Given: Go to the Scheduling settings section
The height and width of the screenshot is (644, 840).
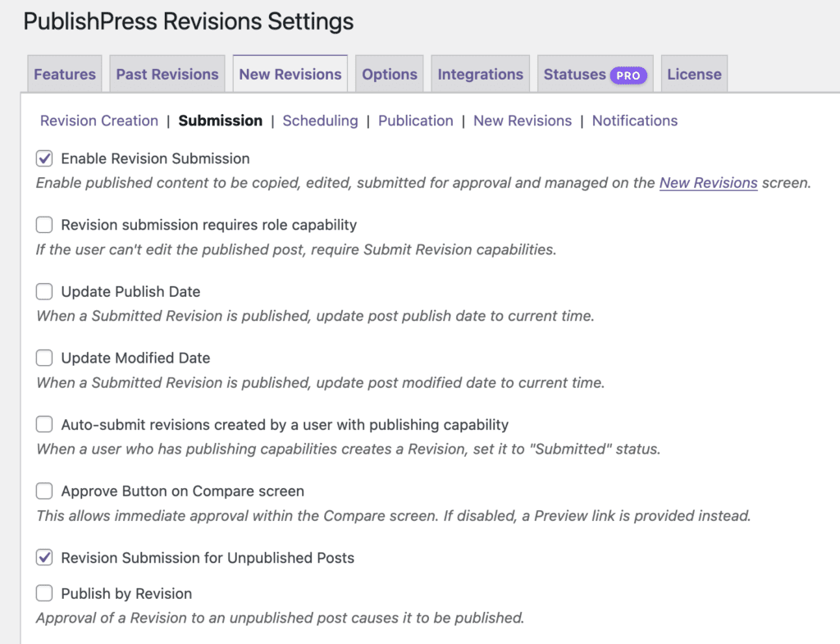Looking at the screenshot, I should click(320, 121).
